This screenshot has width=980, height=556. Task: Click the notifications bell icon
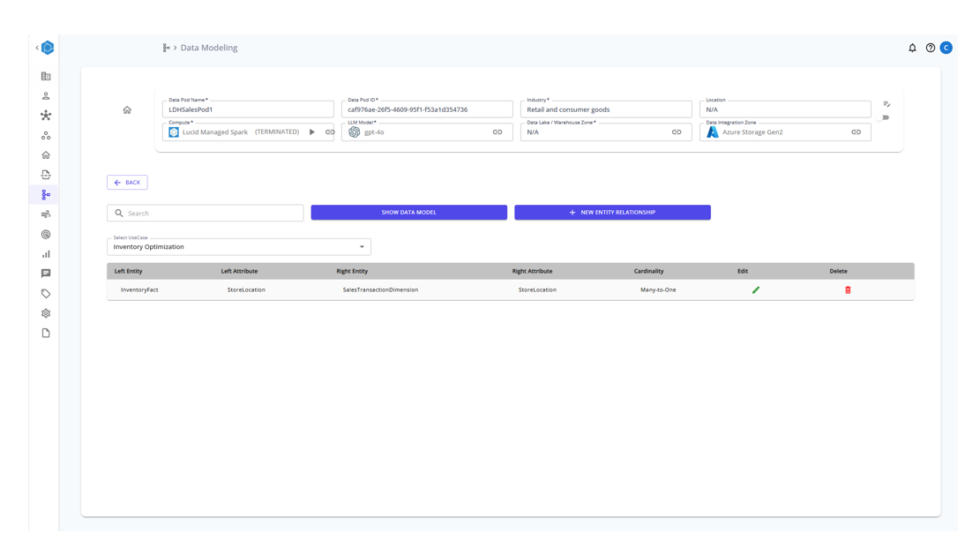point(912,48)
